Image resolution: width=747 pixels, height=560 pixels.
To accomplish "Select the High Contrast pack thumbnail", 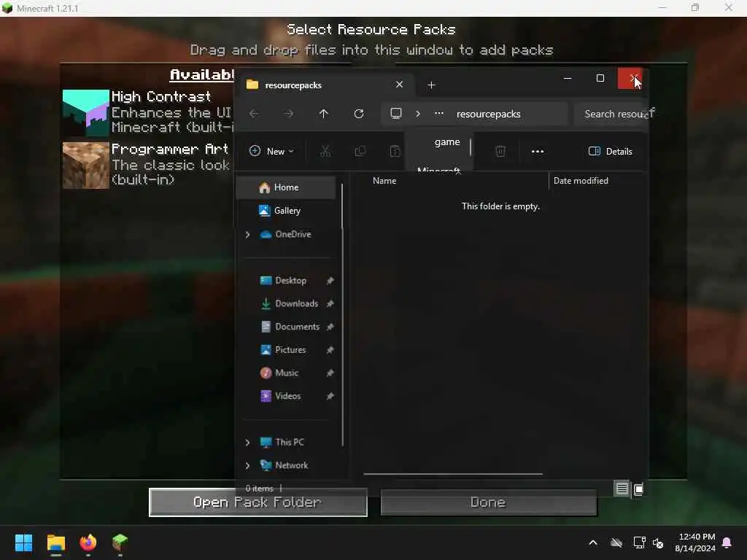I will click(86, 113).
